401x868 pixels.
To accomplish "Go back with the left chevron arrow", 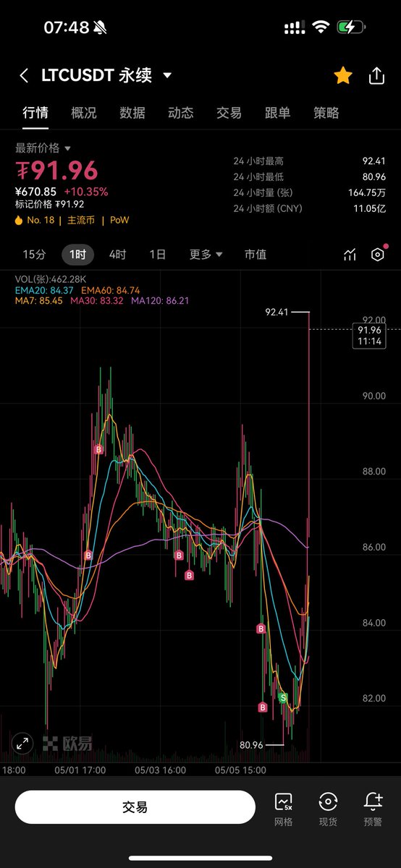I will click(24, 76).
